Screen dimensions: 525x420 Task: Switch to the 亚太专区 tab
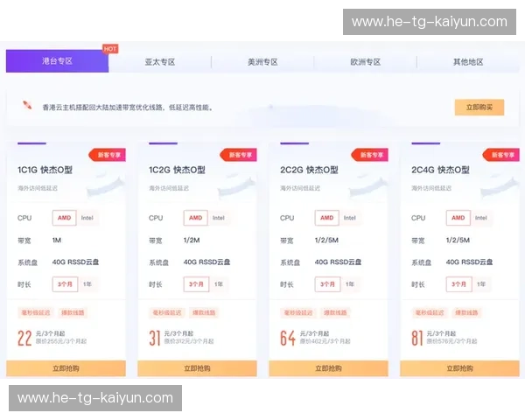[x=160, y=62]
